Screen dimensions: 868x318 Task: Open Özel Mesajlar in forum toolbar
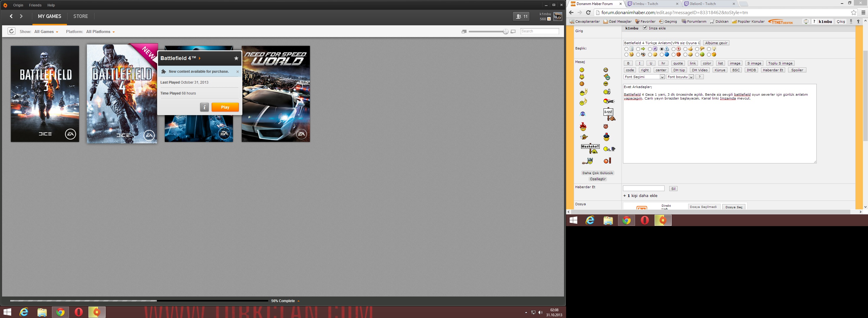pyautogui.click(x=617, y=21)
